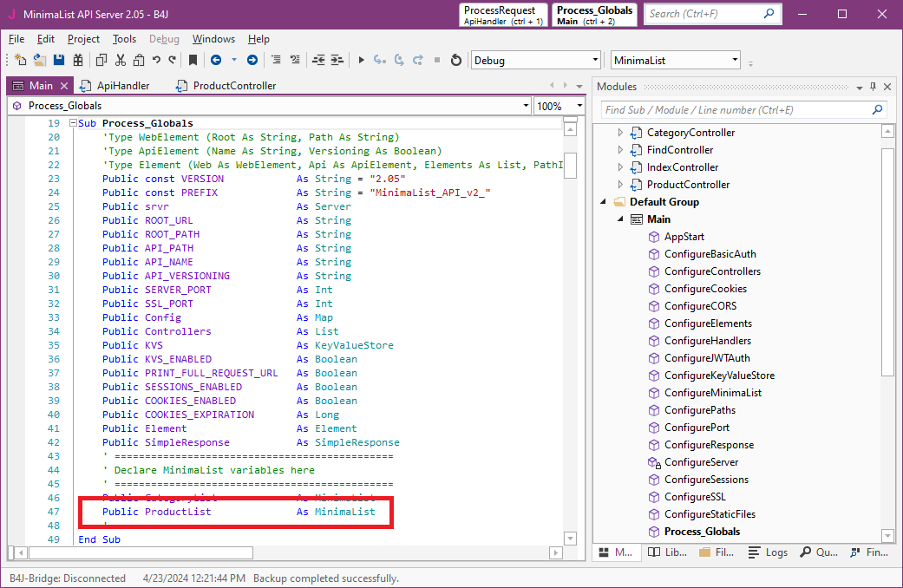The width and height of the screenshot is (903, 588).
Task: Click the Run play button in toolbar
Action: tap(362, 60)
